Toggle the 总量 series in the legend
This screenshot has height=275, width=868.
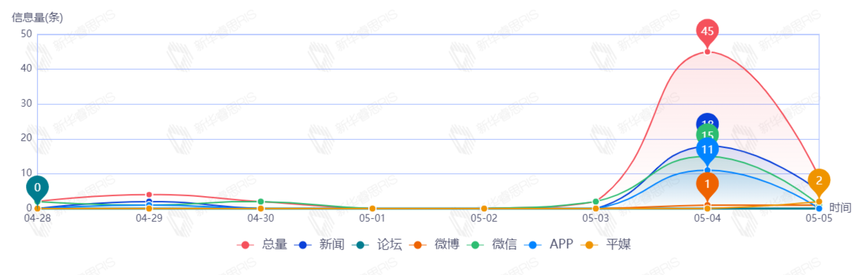262,244
